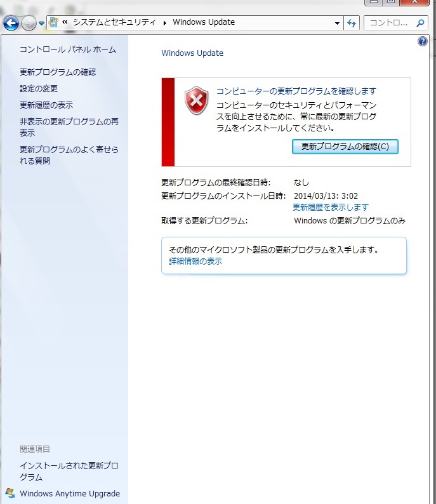Select the Windows Update breadcrumb item
The width and height of the screenshot is (436, 504).
pos(204,22)
